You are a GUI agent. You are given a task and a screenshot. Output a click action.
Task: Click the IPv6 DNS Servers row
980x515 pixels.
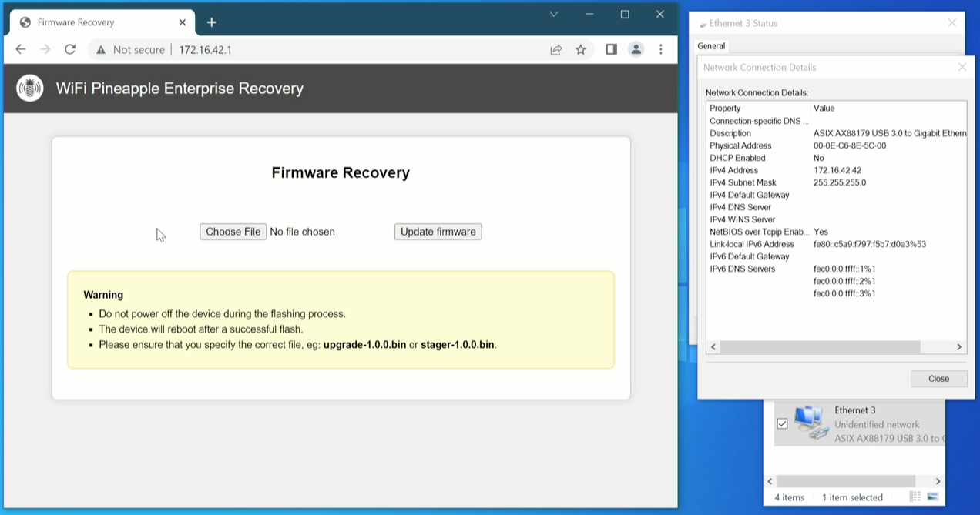(836, 269)
